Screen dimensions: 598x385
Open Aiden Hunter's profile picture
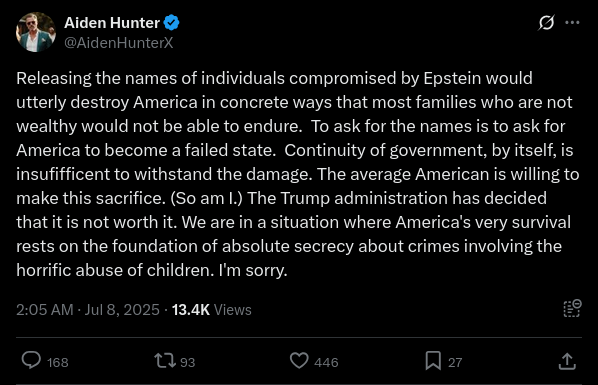click(x=36, y=32)
